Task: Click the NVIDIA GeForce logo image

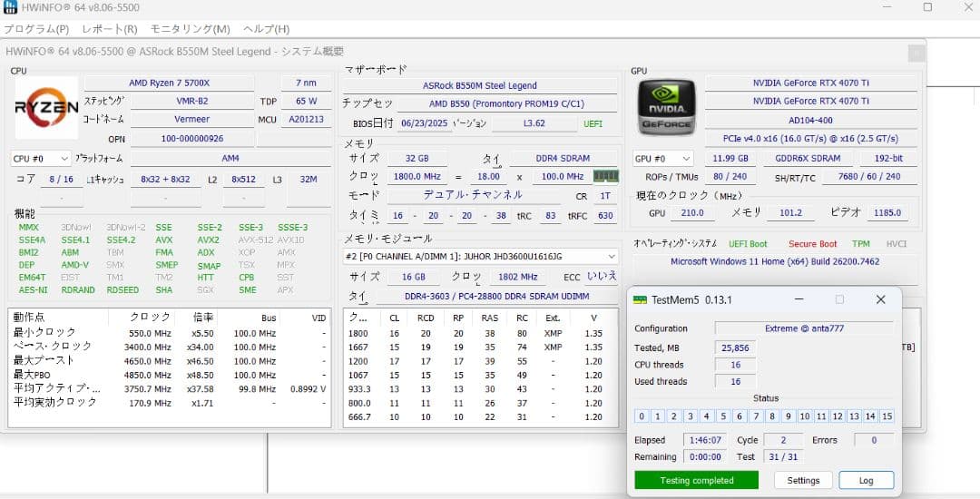Action: (x=666, y=107)
